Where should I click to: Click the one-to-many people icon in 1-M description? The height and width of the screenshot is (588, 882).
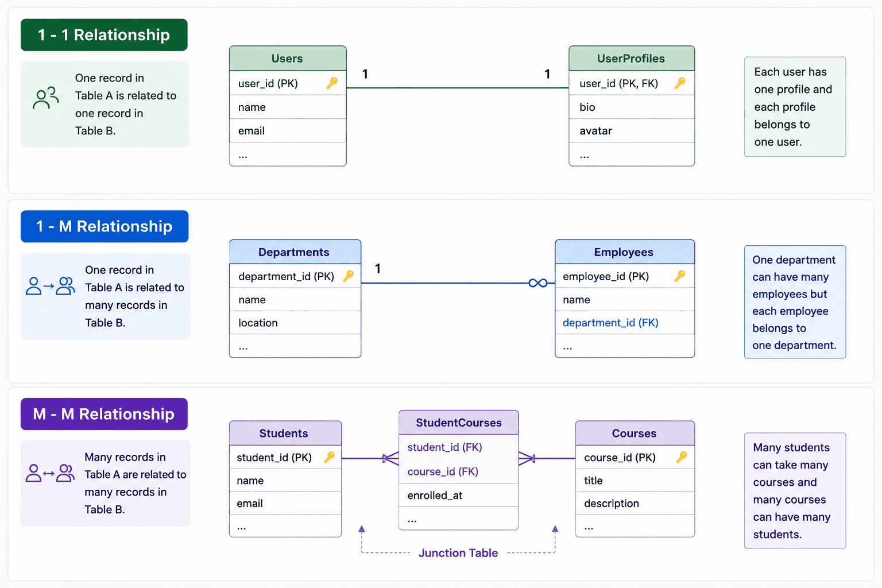click(51, 285)
